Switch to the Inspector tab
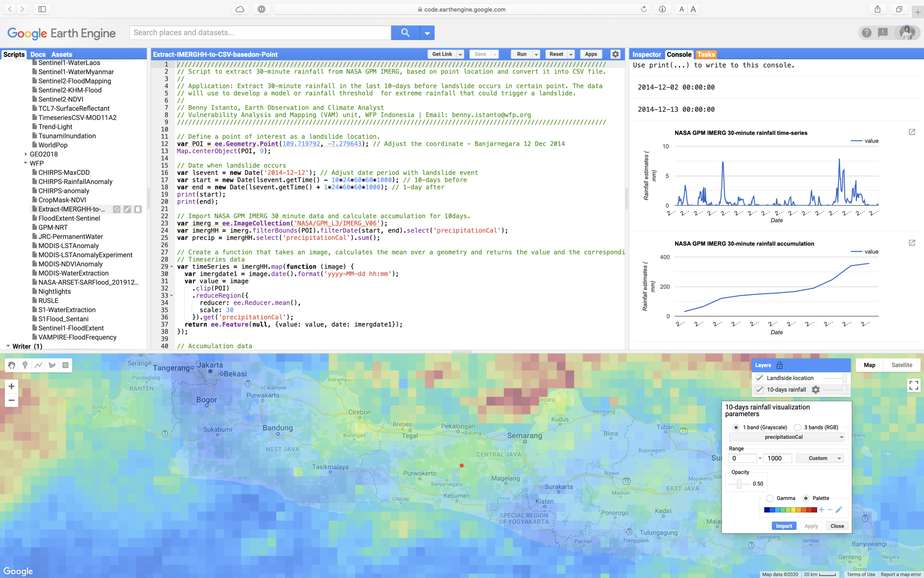The image size is (924, 578). [646, 54]
